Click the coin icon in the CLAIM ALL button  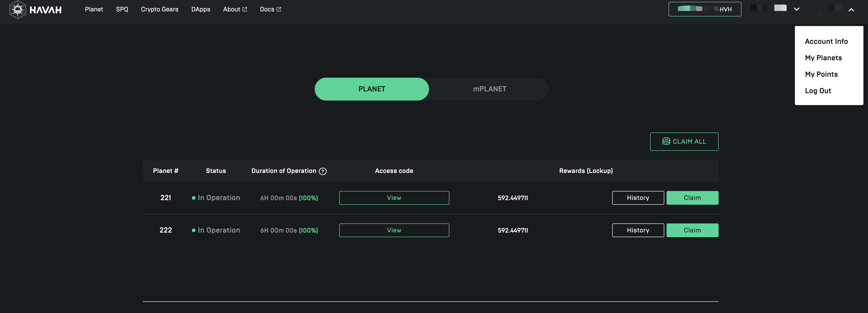click(x=666, y=141)
